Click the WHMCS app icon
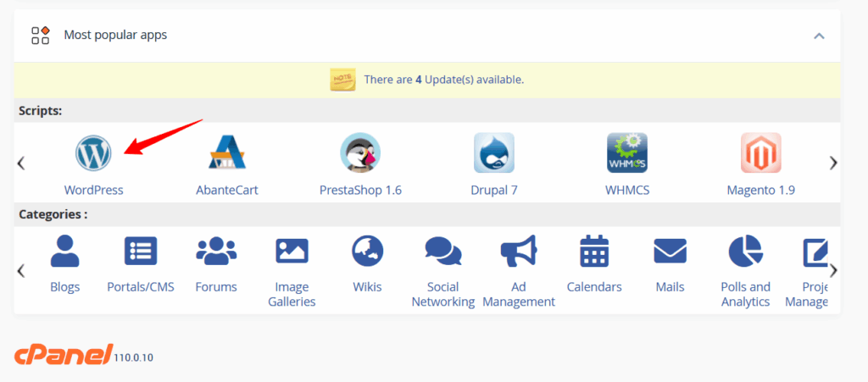Viewport: 868px width, 382px height. [627, 153]
